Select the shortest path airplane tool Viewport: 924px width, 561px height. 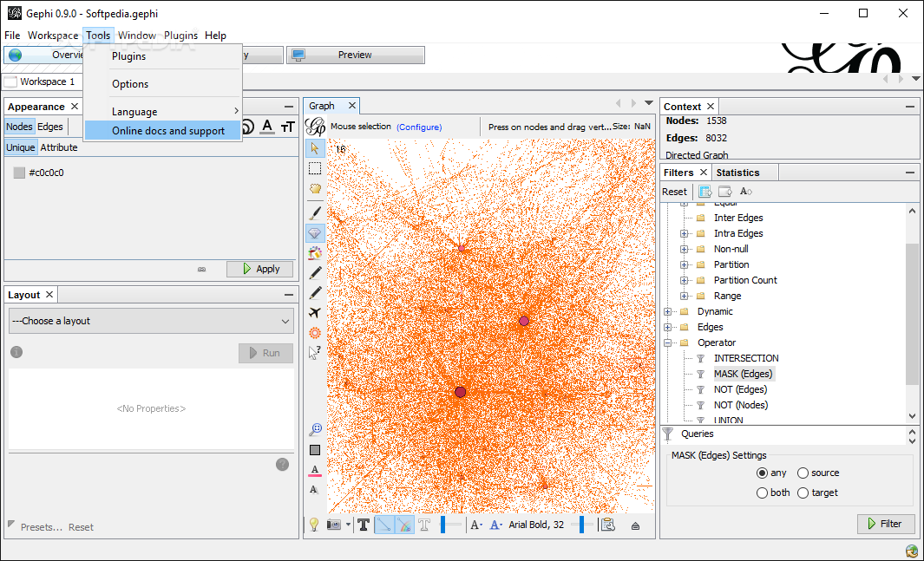(x=315, y=313)
